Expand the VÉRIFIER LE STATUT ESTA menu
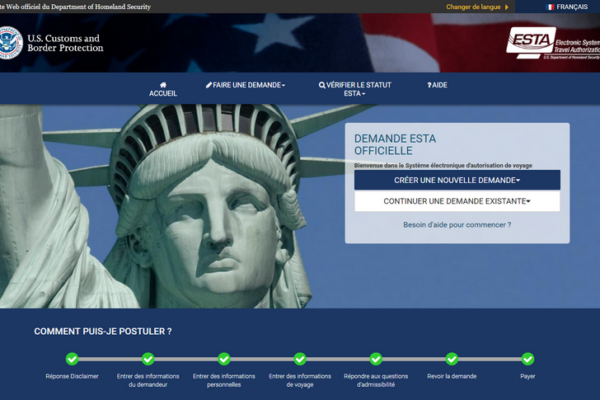This screenshot has height=400, width=600. click(355, 89)
